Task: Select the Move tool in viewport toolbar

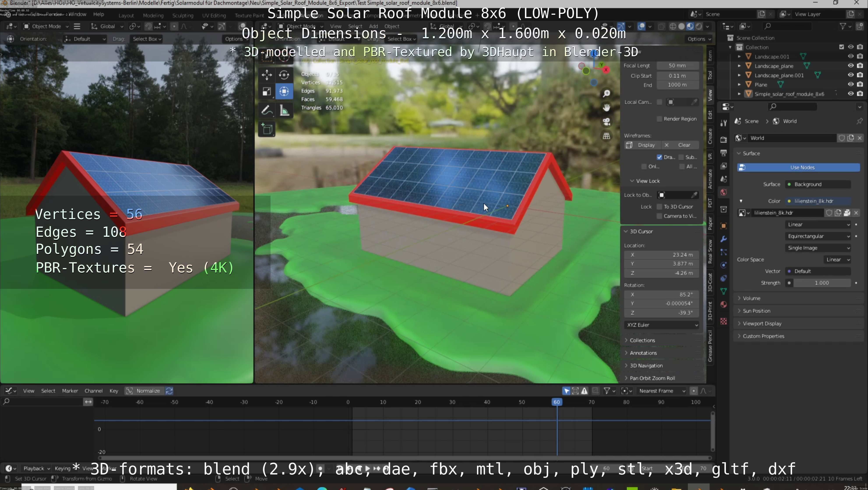Action: [267, 75]
